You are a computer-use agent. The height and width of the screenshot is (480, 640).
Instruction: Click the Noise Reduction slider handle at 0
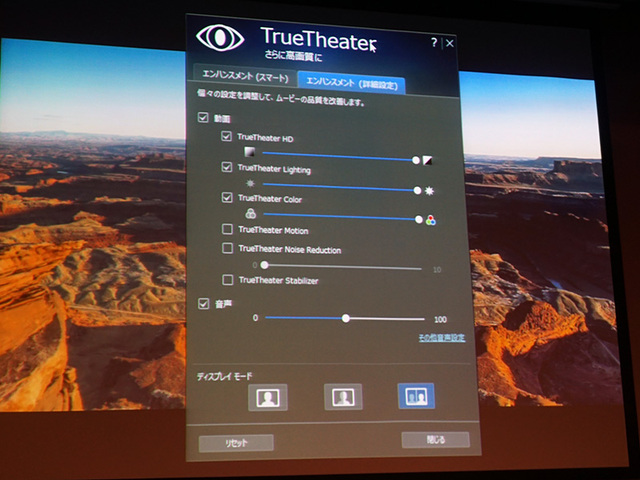click(x=264, y=265)
